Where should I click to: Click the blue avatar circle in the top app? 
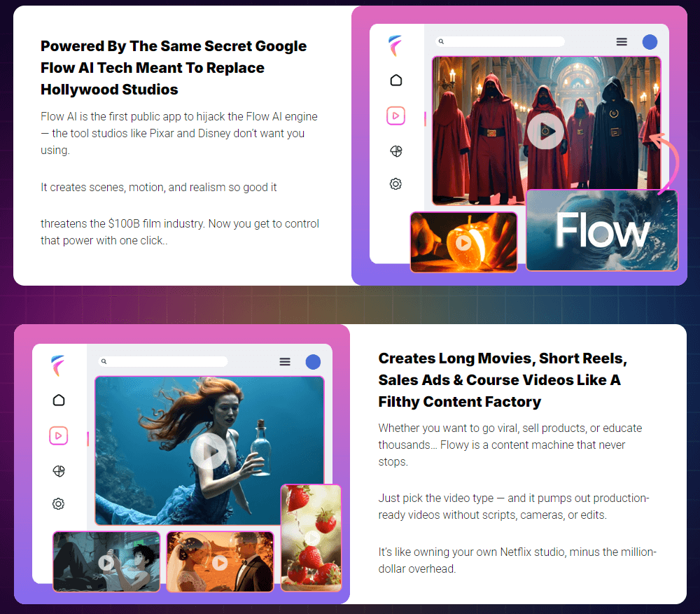click(650, 41)
